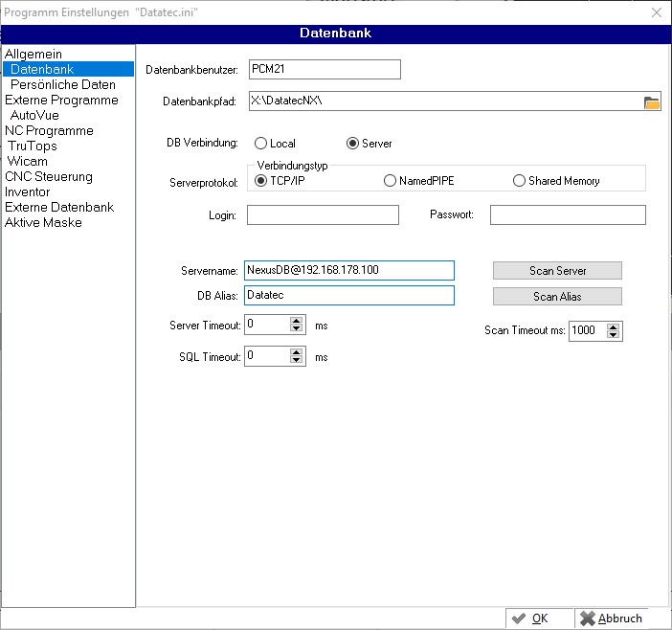Increase Scan Timeout ms value
Screen dimensions: 672x630
click(614, 327)
